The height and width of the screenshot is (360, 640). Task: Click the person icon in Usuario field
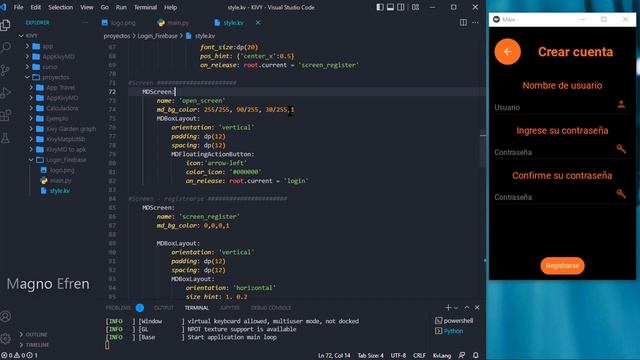coord(621,104)
